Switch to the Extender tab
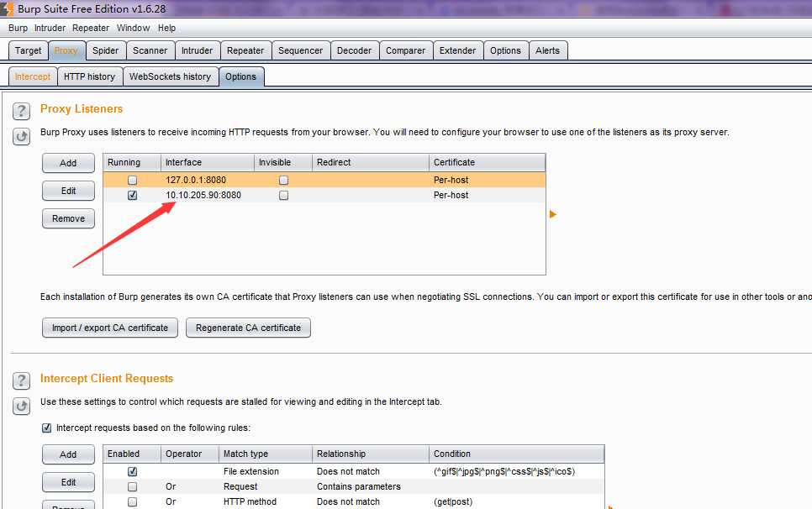The width and height of the screenshot is (812, 509). tap(457, 50)
